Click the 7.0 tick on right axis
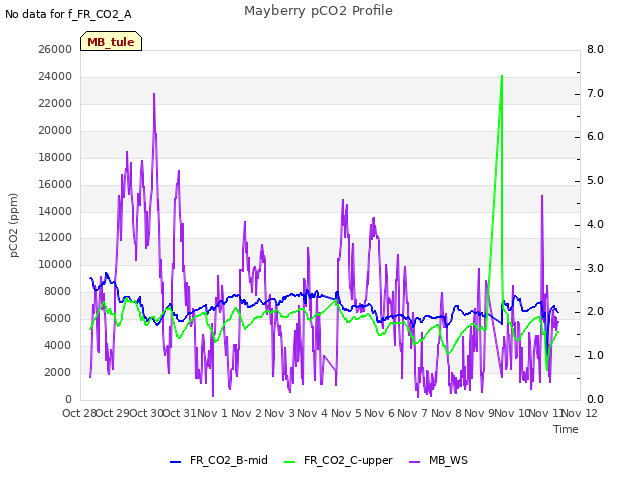Viewport: 640px width, 480px height. 595,93
